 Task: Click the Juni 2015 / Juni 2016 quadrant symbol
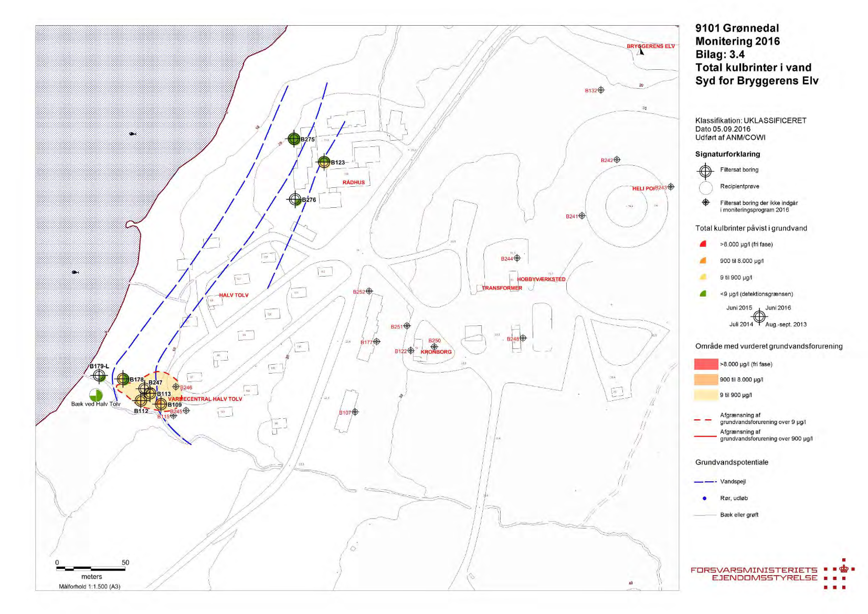[759, 316]
